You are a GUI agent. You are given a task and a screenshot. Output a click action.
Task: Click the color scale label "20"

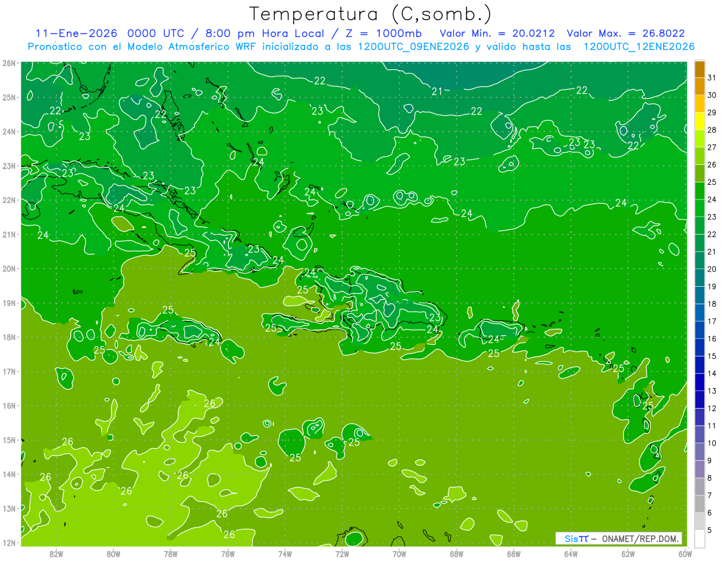(712, 269)
